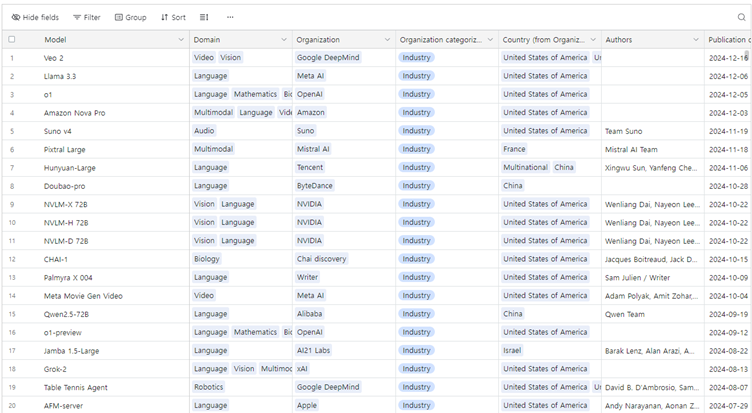Click the Qwen Team authors cell
The width and height of the screenshot is (752, 413).
(x=653, y=314)
